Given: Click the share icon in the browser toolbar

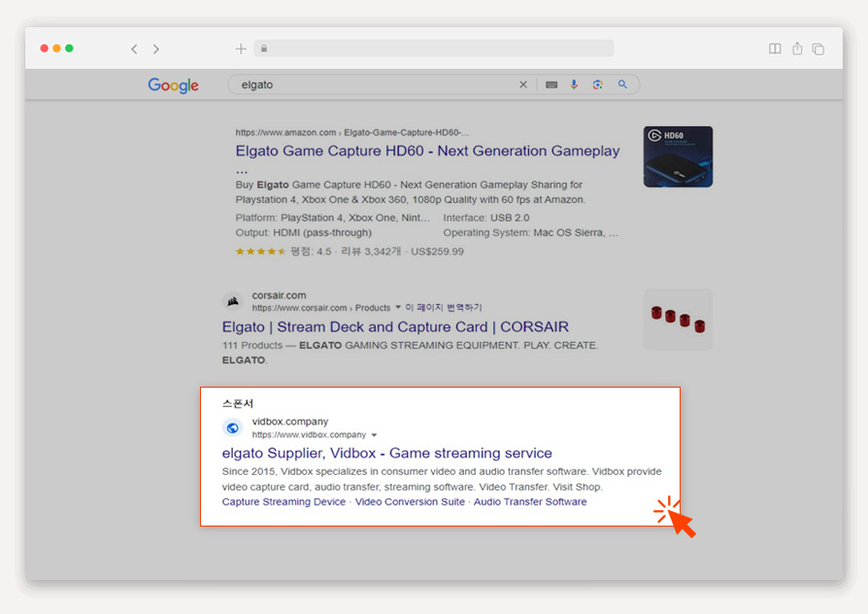Looking at the screenshot, I should pos(797,49).
